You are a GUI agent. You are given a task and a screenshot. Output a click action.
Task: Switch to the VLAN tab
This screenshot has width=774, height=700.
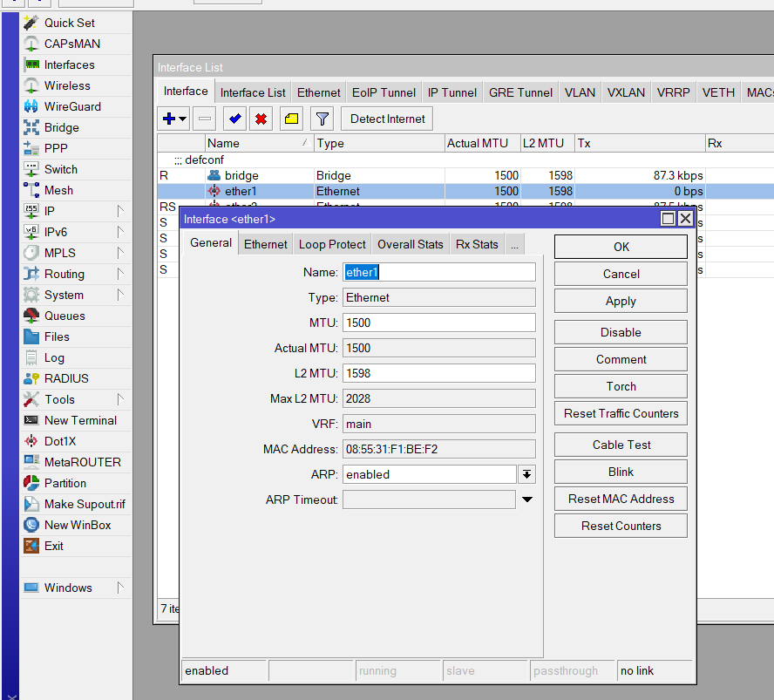[x=580, y=92]
